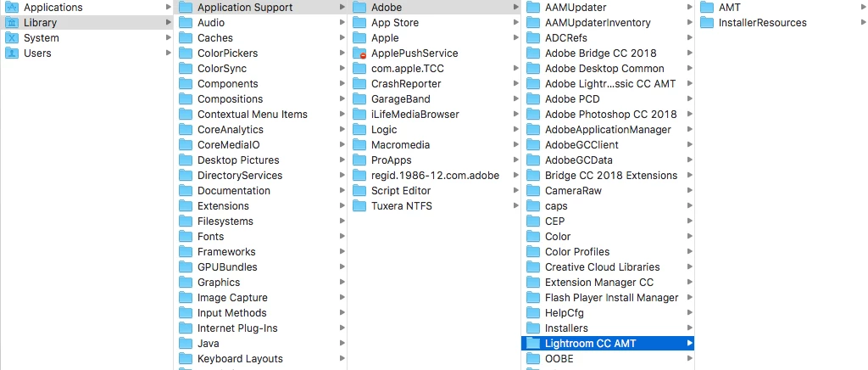Click the ApplePushService restricted folder icon
Image resolution: width=868 pixels, height=370 pixels.
pyautogui.click(x=359, y=53)
